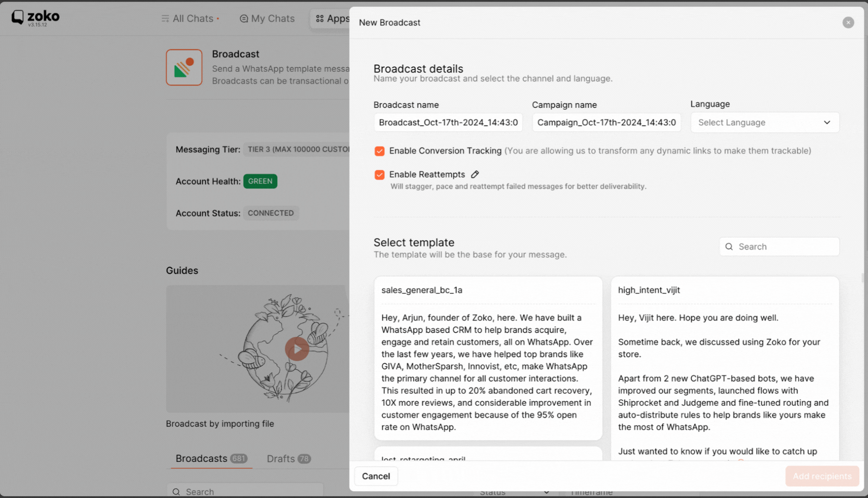Click the Broadcast details heading

418,69
